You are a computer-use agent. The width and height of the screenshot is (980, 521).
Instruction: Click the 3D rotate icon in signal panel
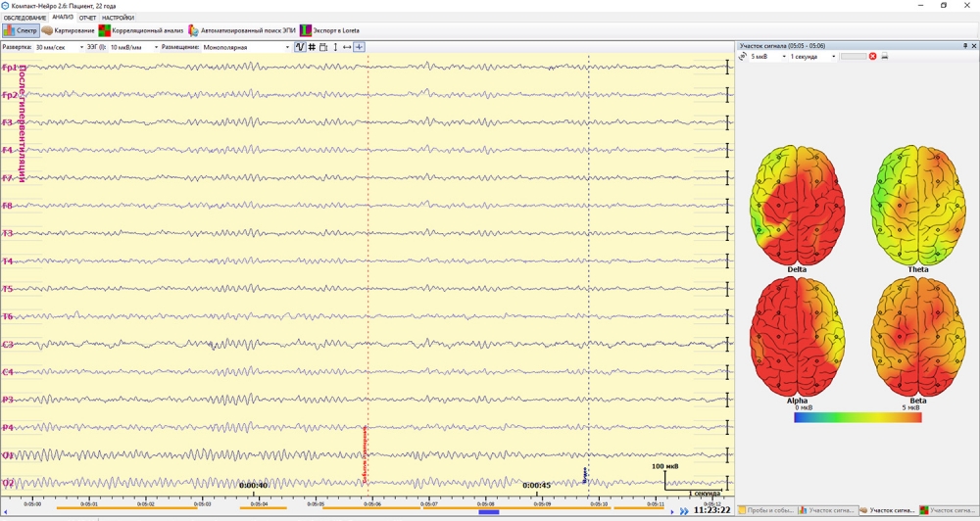click(x=743, y=57)
